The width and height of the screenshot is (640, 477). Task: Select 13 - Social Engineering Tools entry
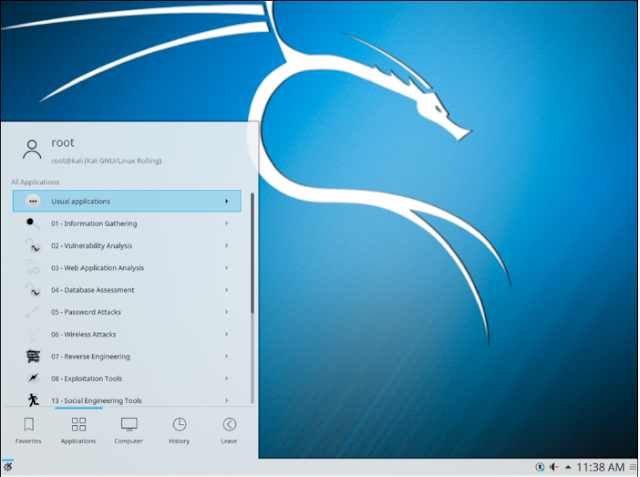[x=127, y=399]
